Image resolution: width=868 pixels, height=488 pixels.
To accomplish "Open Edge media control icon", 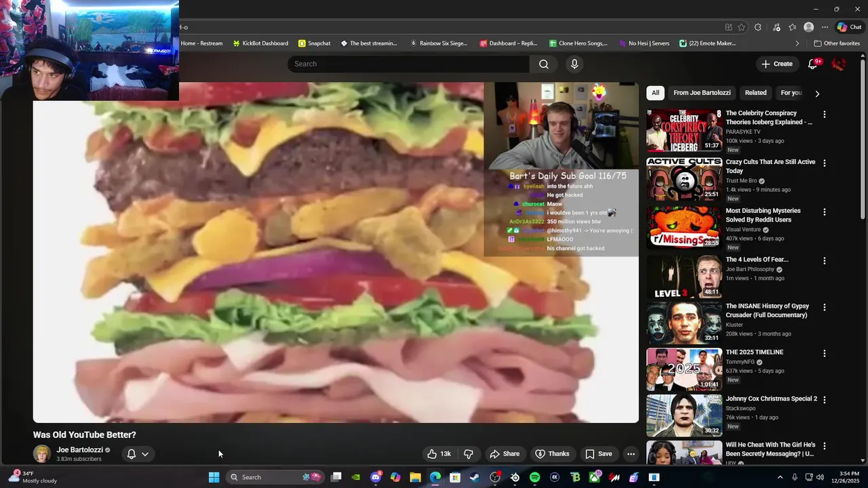I will [x=776, y=27].
